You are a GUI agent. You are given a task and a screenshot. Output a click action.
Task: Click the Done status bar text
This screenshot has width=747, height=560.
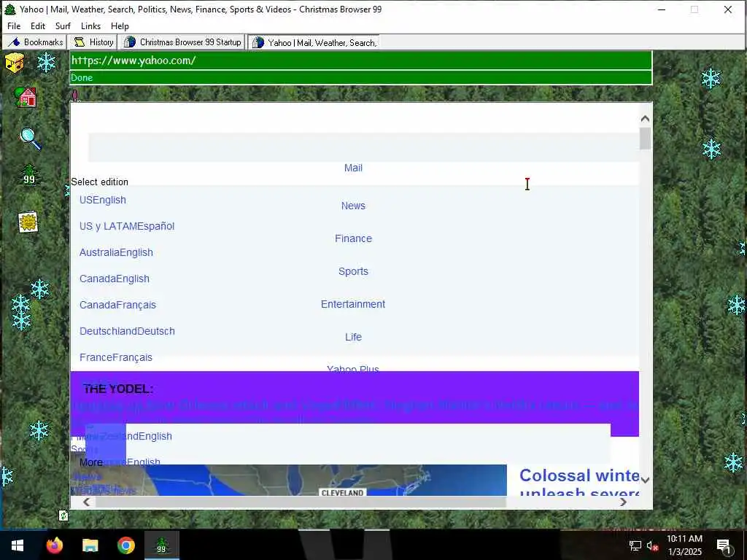82,77
